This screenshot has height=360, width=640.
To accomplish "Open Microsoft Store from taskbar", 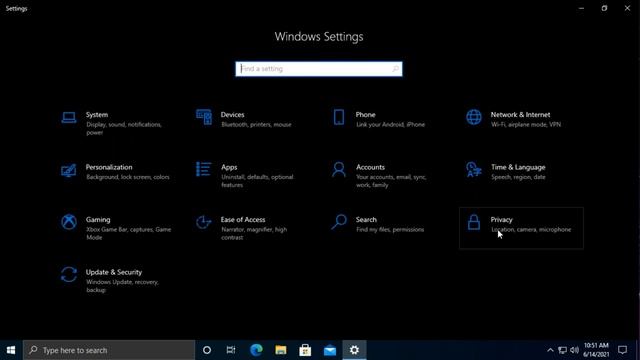I will (x=305, y=350).
